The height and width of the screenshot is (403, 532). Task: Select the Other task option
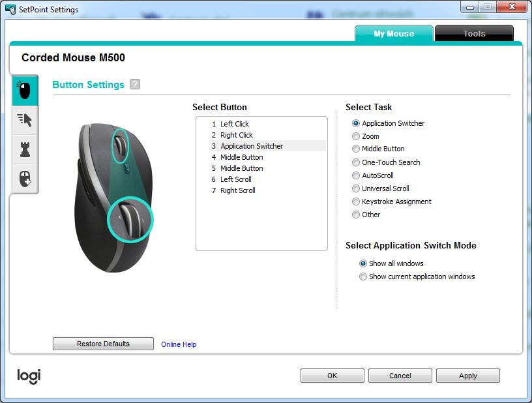tap(355, 215)
